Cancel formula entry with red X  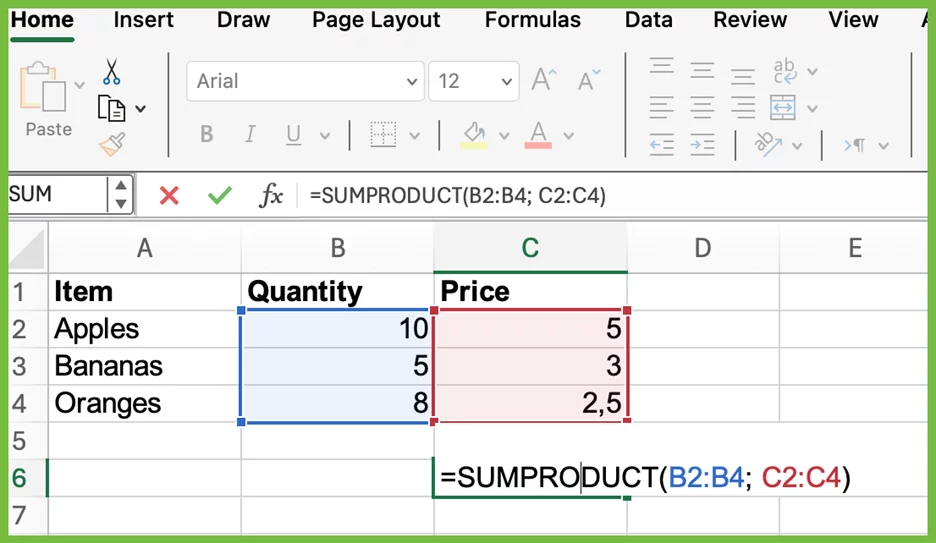click(x=169, y=195)
